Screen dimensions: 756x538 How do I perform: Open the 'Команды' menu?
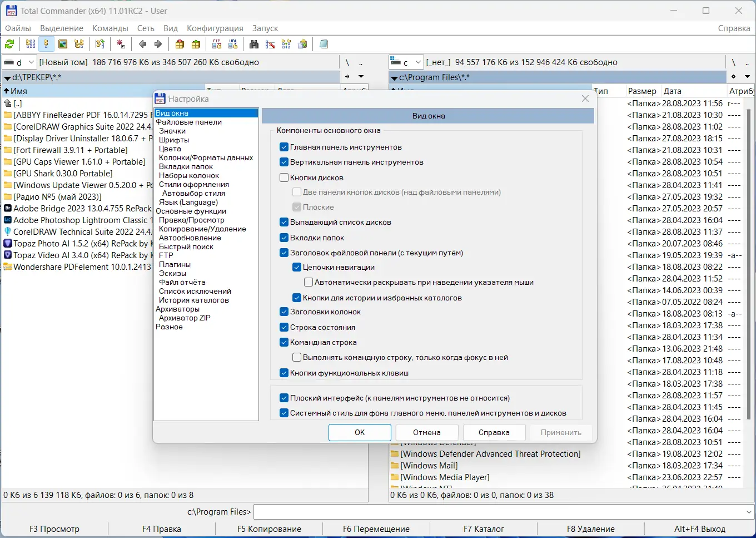click(x=110, y=28)
